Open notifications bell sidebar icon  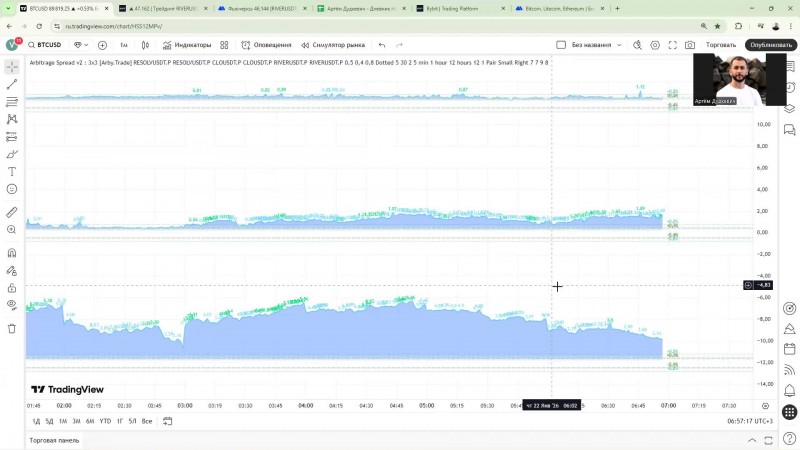(x=789, y=391)
